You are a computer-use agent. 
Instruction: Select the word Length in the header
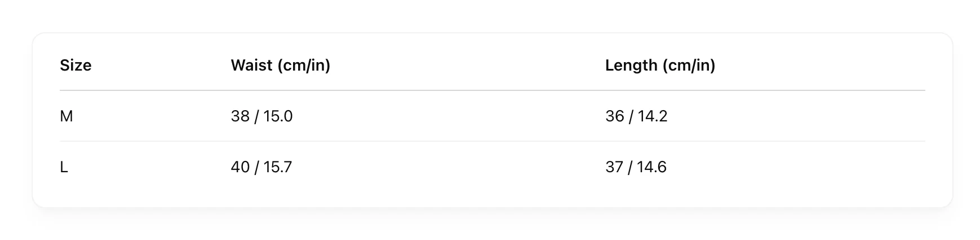(631, 66)
